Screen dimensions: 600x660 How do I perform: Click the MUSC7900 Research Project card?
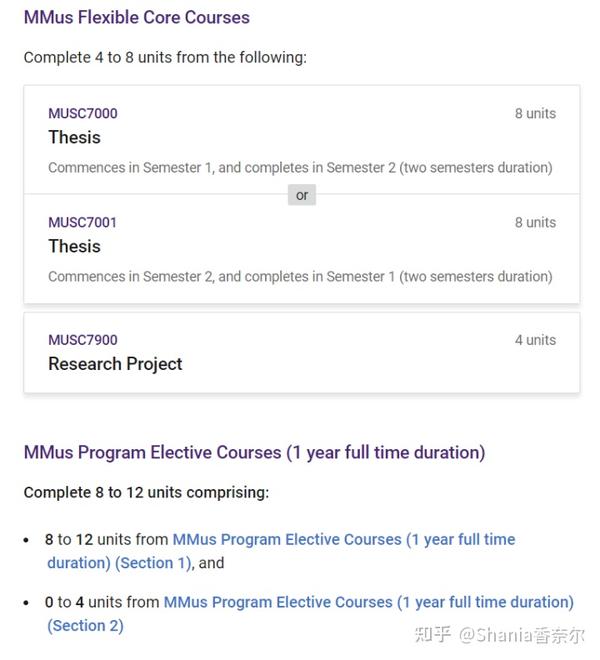(x=302, y=352)
